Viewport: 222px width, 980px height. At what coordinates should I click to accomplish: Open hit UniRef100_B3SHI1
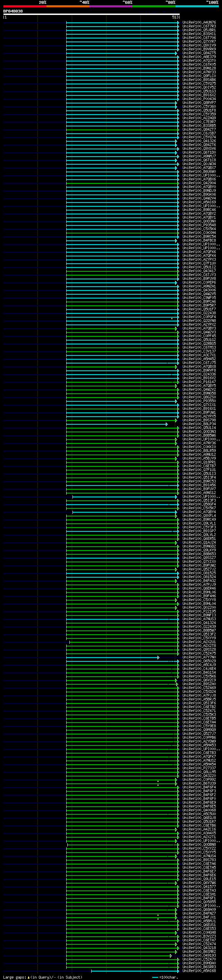coord(199,34)
